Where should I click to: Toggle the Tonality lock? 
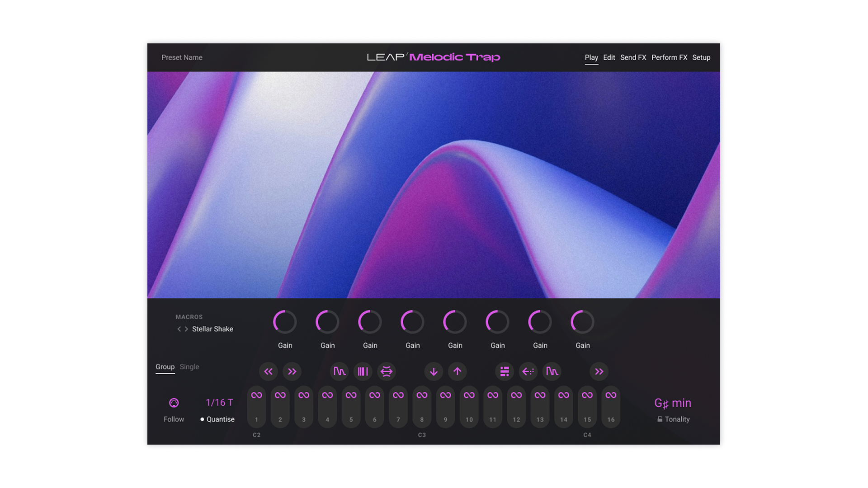660,419
